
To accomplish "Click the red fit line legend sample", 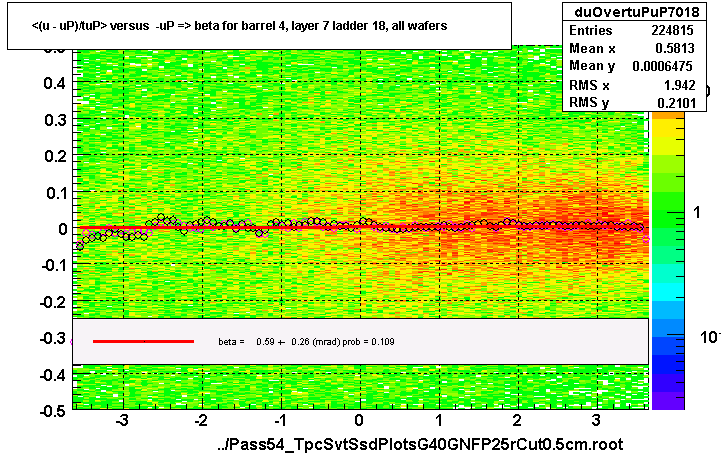I will [143, 341].
